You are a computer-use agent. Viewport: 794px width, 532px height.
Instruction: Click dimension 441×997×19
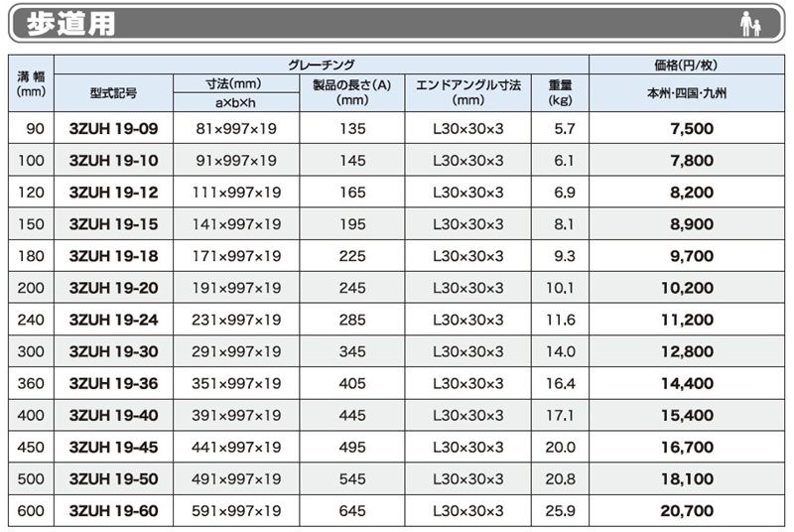[x=236, y=448]
